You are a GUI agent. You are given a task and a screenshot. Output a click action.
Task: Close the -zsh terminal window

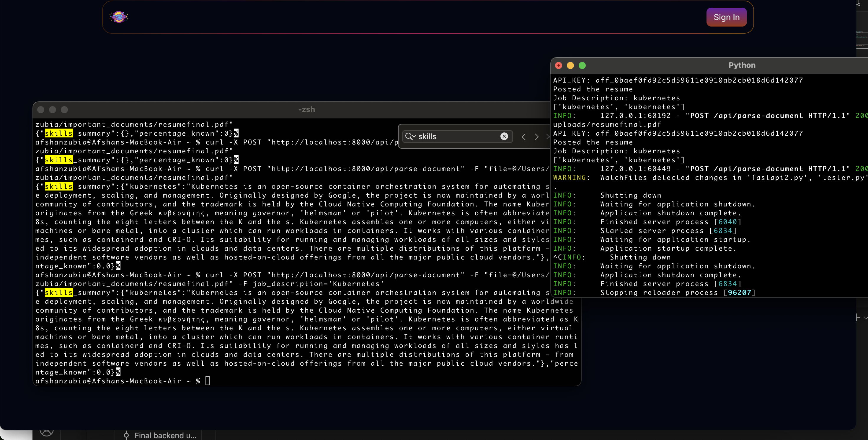point(41,110)
